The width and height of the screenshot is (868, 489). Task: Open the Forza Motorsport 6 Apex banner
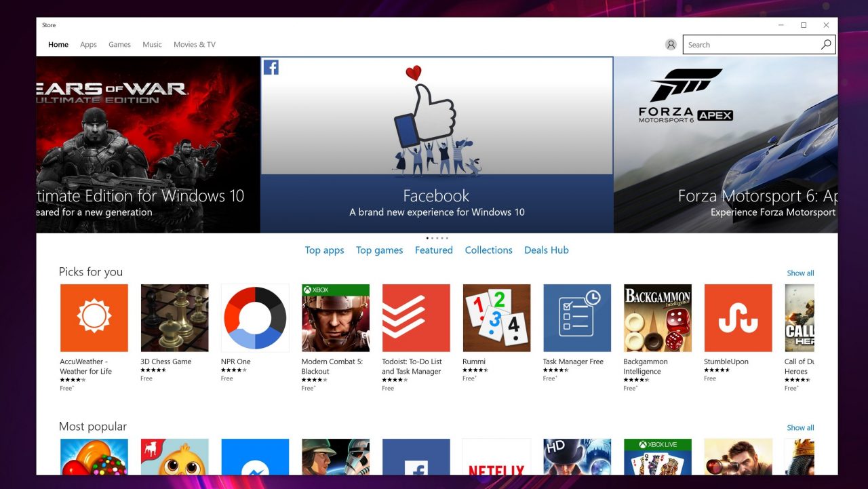click(726, 145)
